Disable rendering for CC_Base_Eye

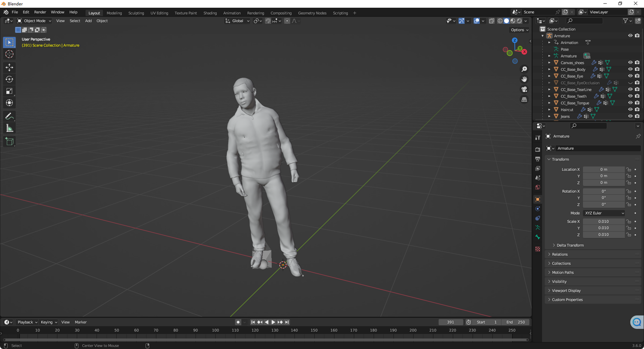pos(637,76)
